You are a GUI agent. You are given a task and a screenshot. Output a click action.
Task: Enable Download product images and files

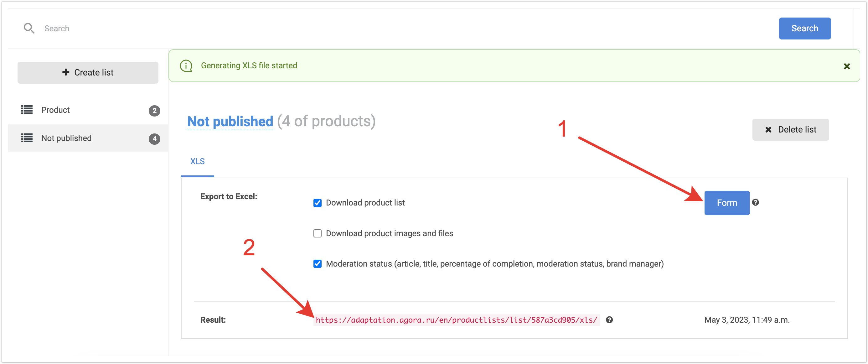318,234
